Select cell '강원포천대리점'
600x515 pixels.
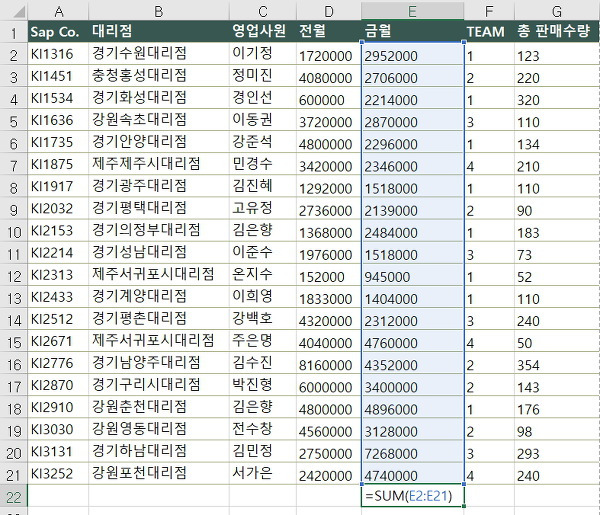coord(159,474)
